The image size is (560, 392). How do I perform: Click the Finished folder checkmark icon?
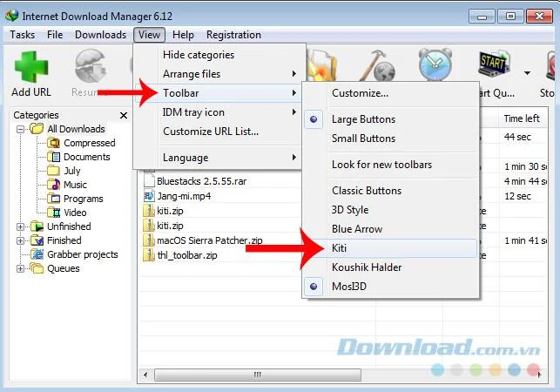pyautogui.click(x=37, y=240)
